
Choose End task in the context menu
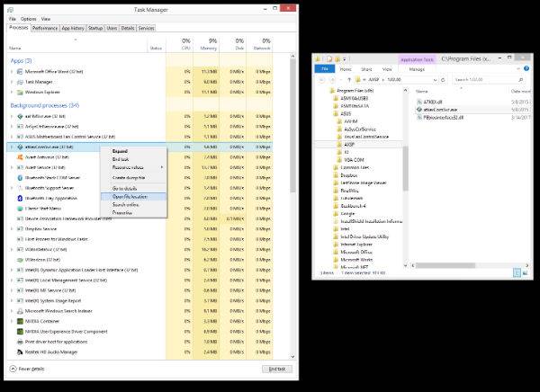click(x=133, y=159)
